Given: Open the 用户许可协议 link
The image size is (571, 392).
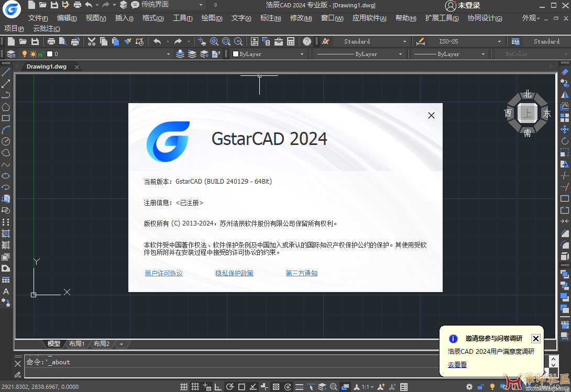Looking at the screenshot, I should (164, 273).
